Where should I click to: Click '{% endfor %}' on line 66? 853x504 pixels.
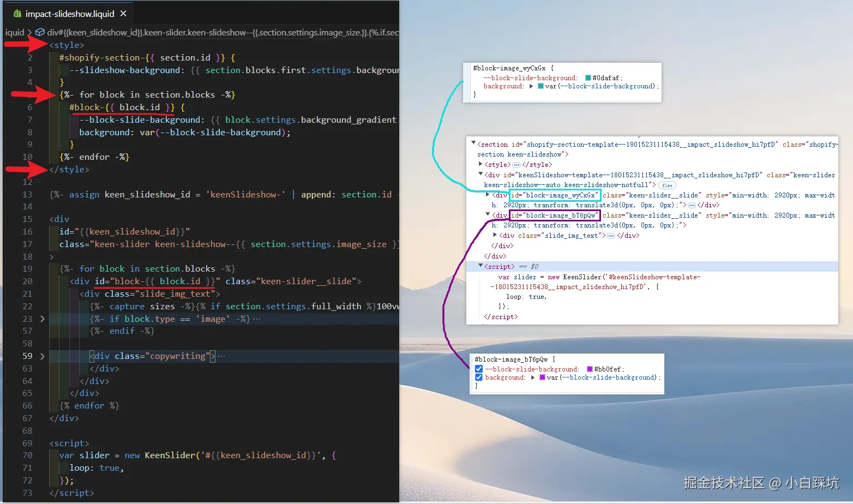tap(89, 406)
